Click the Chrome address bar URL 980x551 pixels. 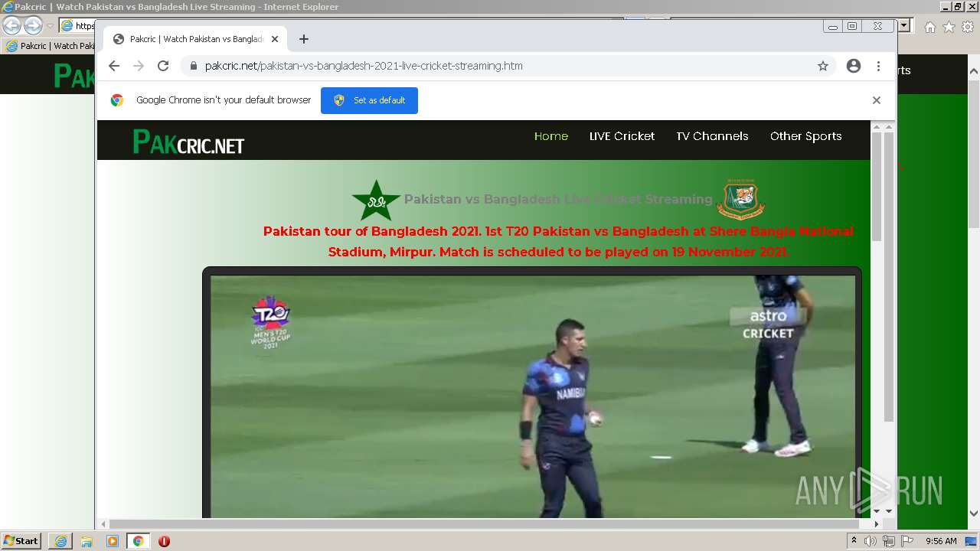click(364, 66)
